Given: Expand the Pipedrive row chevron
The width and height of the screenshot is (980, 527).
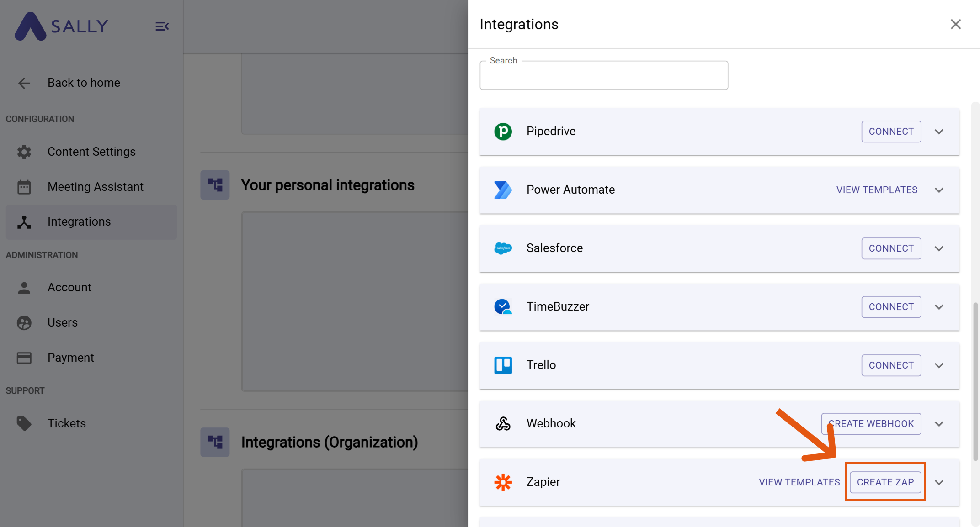Looking at the screenshot, I should (x=939, y=132).
